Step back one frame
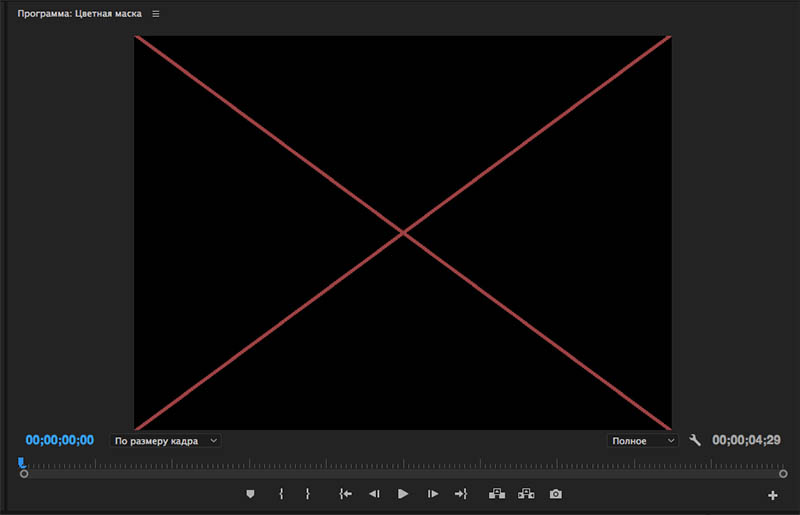The image size is (800, 515). coord(374,494)
